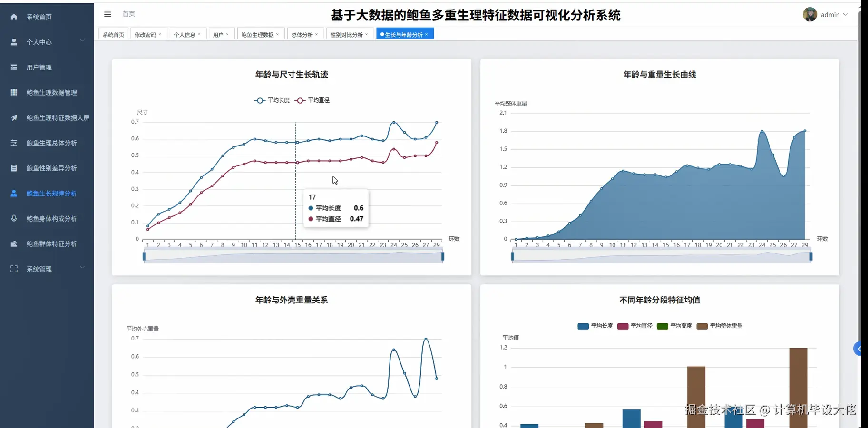The image size is (868, 428).
Task: Collapse the sidebar with the hamburger icon
Action: [x=107, y=14]
